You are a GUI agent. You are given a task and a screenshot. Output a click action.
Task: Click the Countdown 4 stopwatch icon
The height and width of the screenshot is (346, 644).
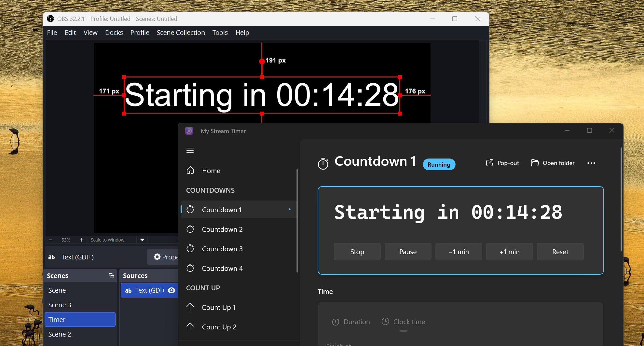click(190, 268)
